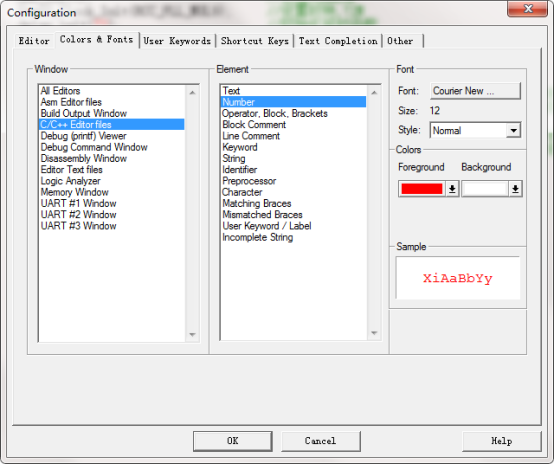Choose 'User Keyword / Label' element
Image resolution: width=554 pixels, height=464 pixels.
click(293, 226)
